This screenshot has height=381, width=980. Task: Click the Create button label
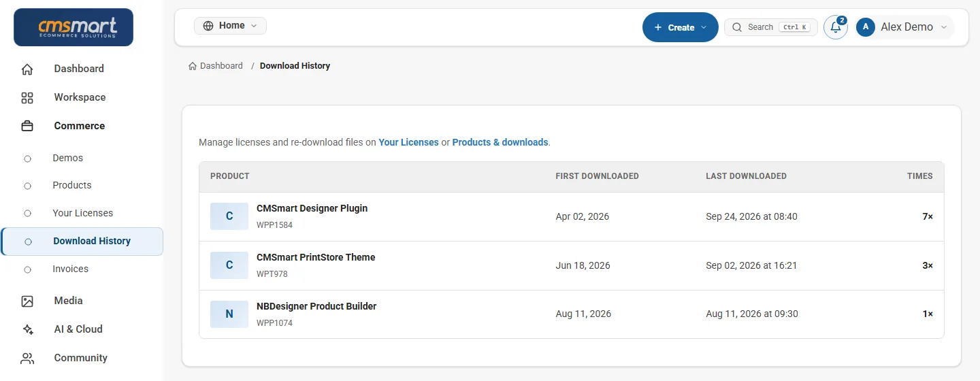pos(681,27)
